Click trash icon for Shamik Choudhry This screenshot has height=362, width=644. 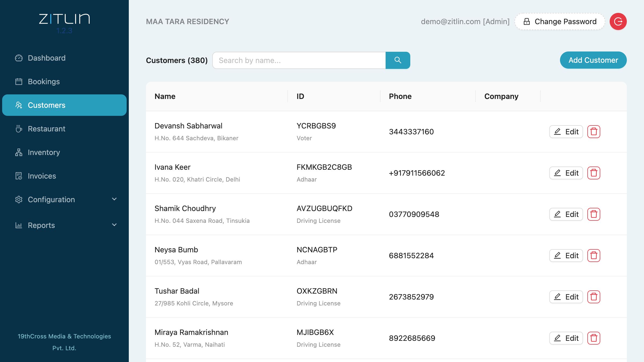(x=594, y=214)
